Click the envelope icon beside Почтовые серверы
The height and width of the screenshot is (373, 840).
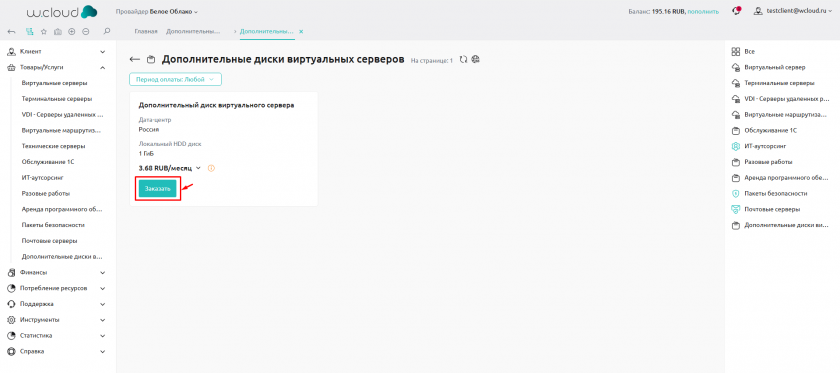[736, 209]
